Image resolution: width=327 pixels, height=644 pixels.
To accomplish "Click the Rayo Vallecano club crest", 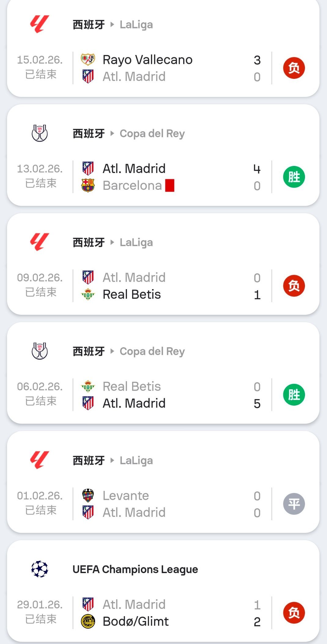I will coord(88,59).
